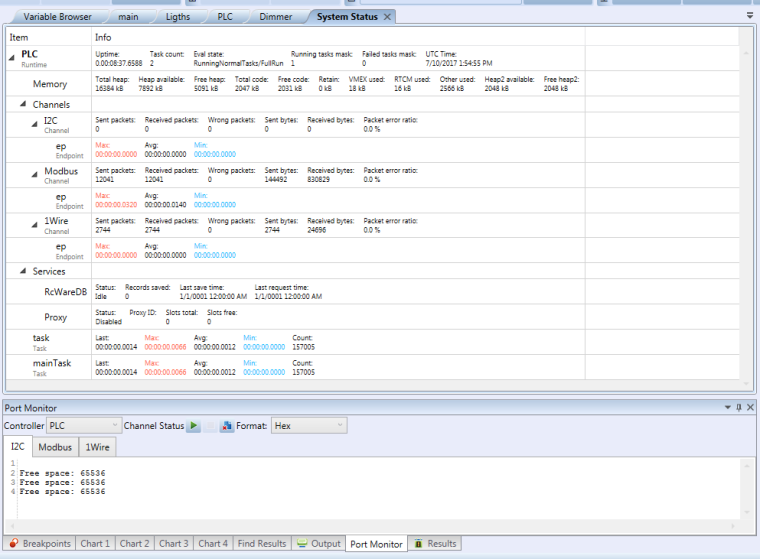Collapse the Services group
Image resolution: width=760 pixels, height=559 pixels.
click(24, 271)
